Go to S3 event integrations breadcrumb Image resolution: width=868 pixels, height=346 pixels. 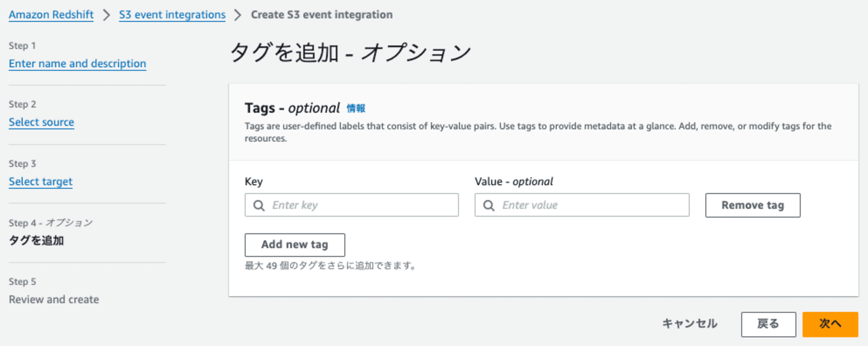[x=172, y=15]
